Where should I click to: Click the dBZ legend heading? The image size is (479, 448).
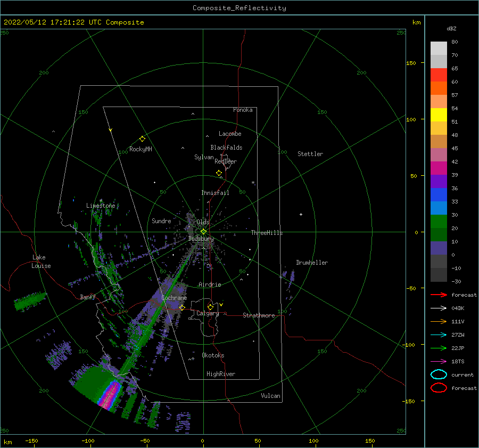coord(451,29)
